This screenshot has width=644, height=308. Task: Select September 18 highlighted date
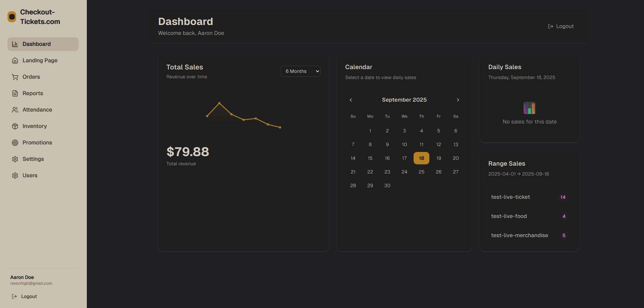coord(421,158)
